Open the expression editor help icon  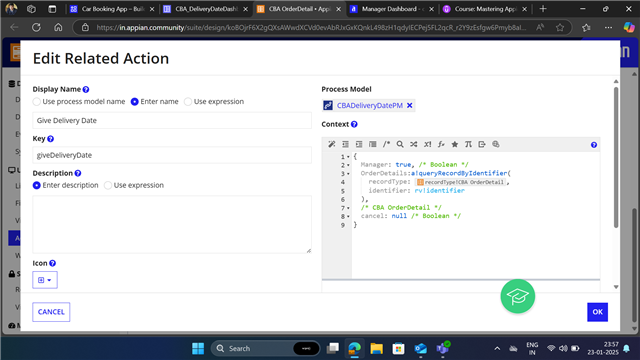point(594,145)
